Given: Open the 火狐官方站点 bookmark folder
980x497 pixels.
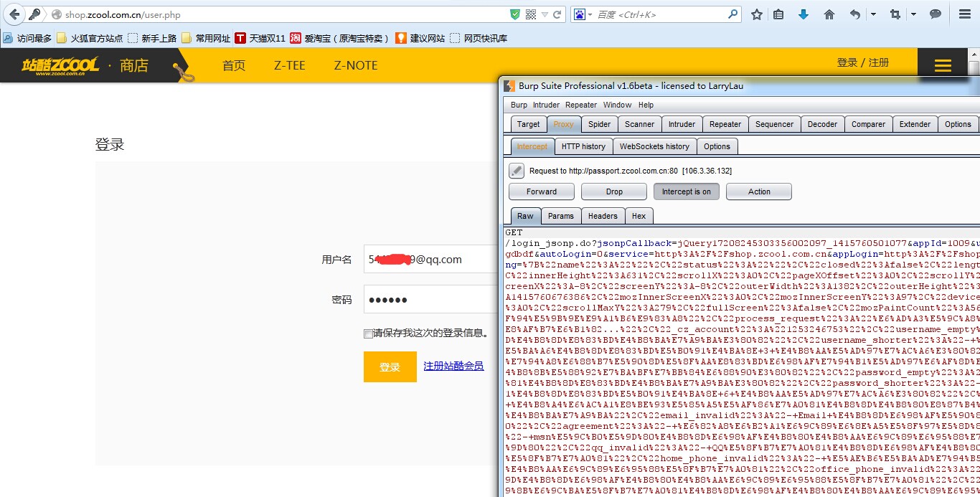Looking at the screenshot, I should [x=90, y=38].
